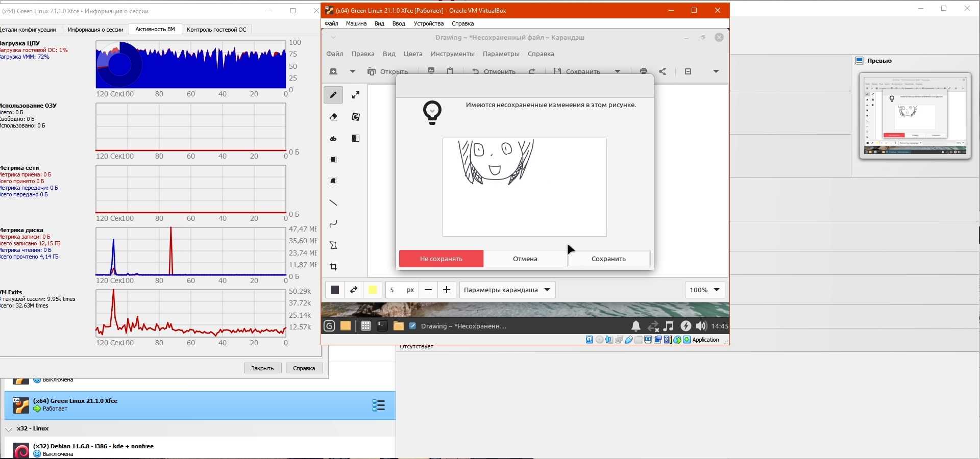The width and height of the screenshot is (980, 459).
Task: Open the terminal from the guest taskbar
Action: tap(382, 326)
